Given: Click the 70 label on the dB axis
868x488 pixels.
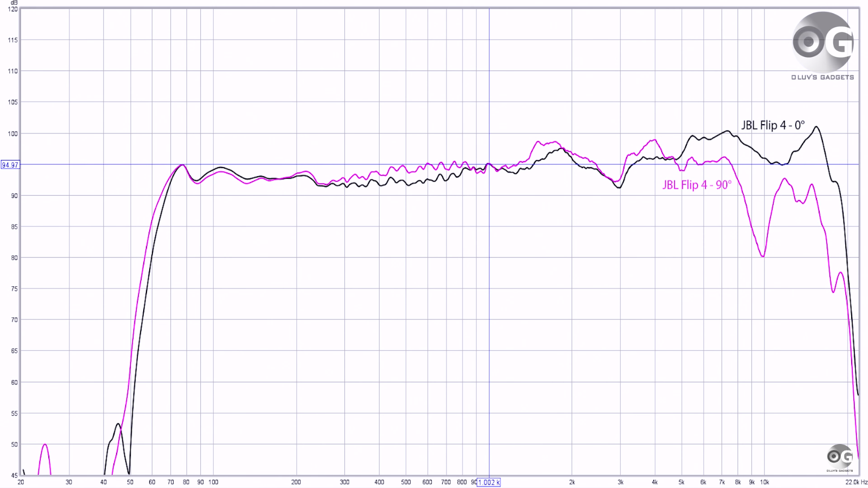Looking at the screenshot, I should pos(15,320).
